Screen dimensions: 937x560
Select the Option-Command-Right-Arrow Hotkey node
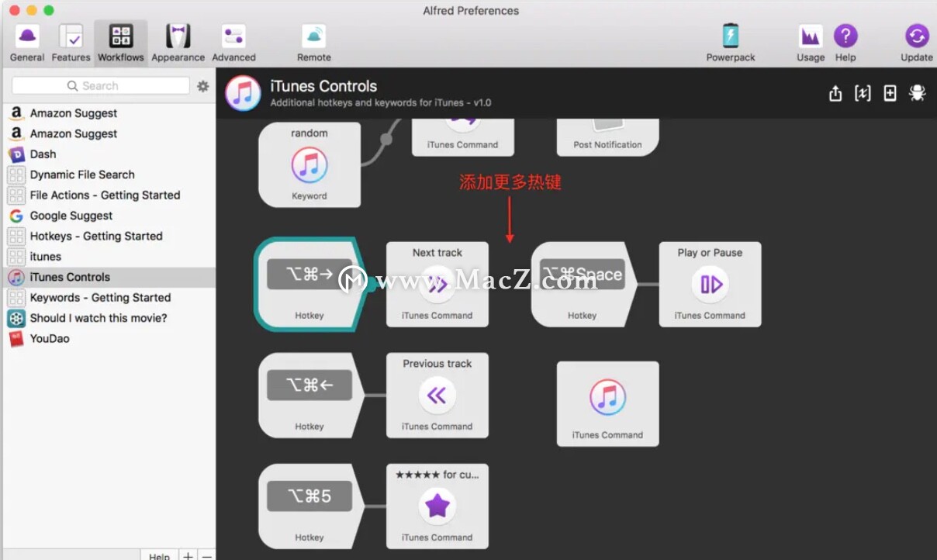[x=309, y=284]
